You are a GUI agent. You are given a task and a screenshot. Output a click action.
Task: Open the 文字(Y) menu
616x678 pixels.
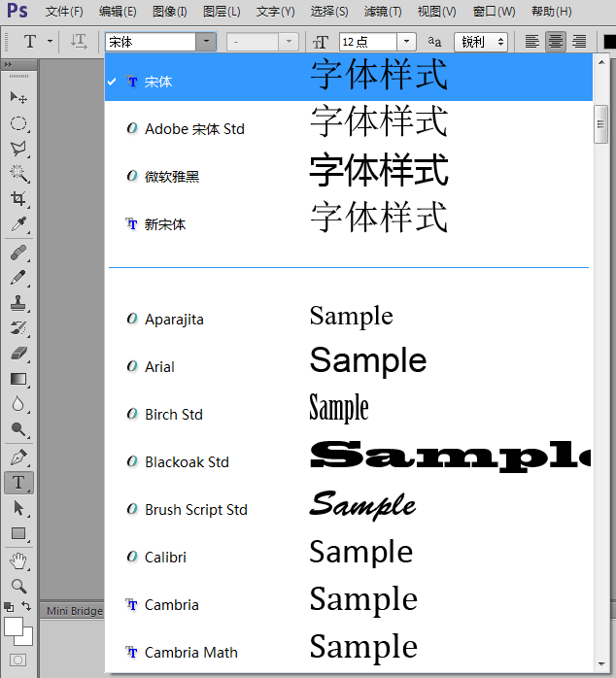pos(276,12)
